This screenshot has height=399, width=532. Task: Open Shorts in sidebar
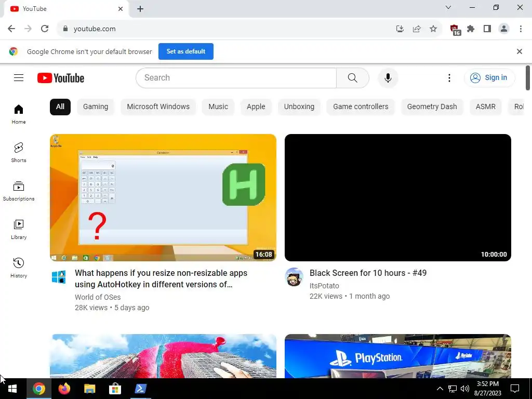point(19,153)
